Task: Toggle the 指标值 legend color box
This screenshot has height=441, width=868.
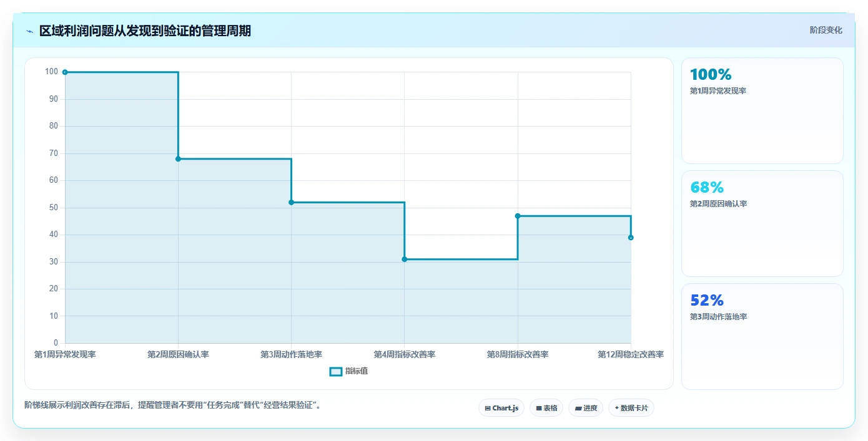Action: 335,372
